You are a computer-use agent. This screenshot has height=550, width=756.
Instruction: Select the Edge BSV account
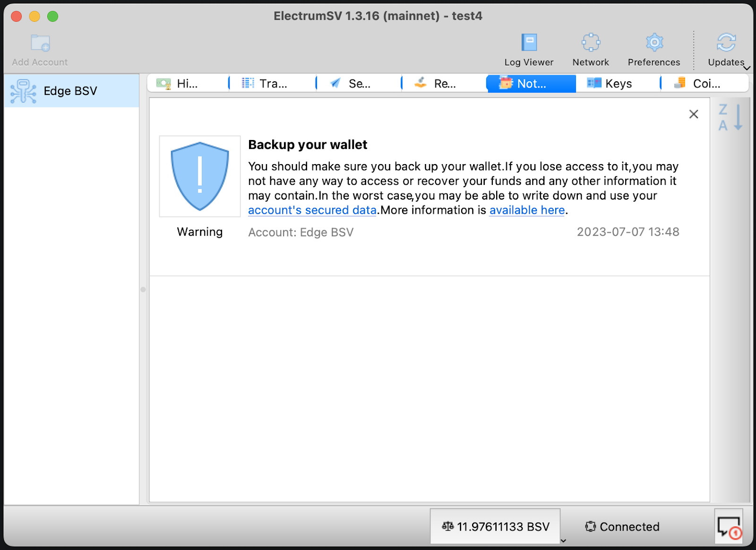pos(72,91)
